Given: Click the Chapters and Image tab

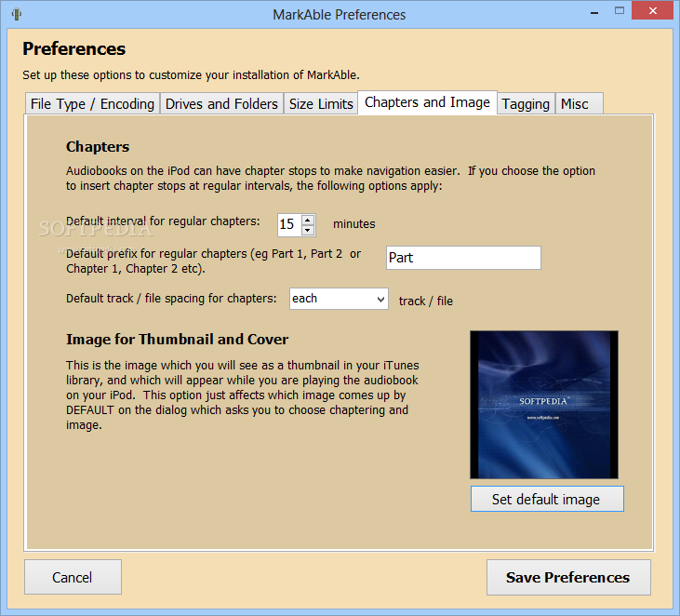Looking at the screenshot, I should [x=427, y=102].
